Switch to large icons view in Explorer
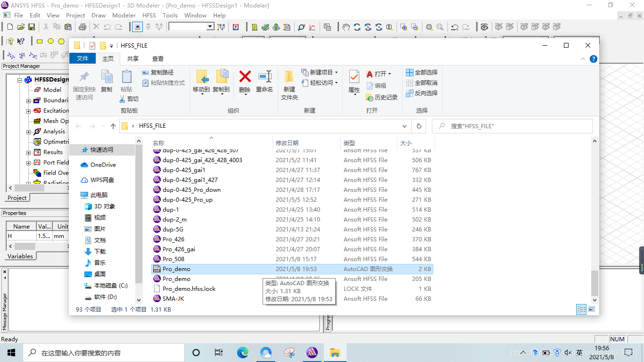This screenshot has width=644, height=362. pyautogui.click(x=591, y=309)
